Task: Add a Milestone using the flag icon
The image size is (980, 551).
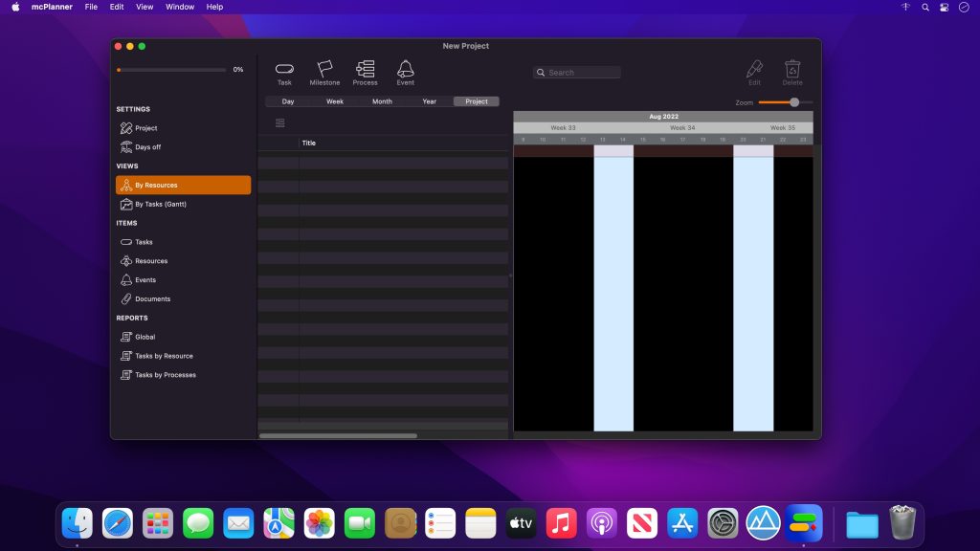Action: (x=324, y=72)
